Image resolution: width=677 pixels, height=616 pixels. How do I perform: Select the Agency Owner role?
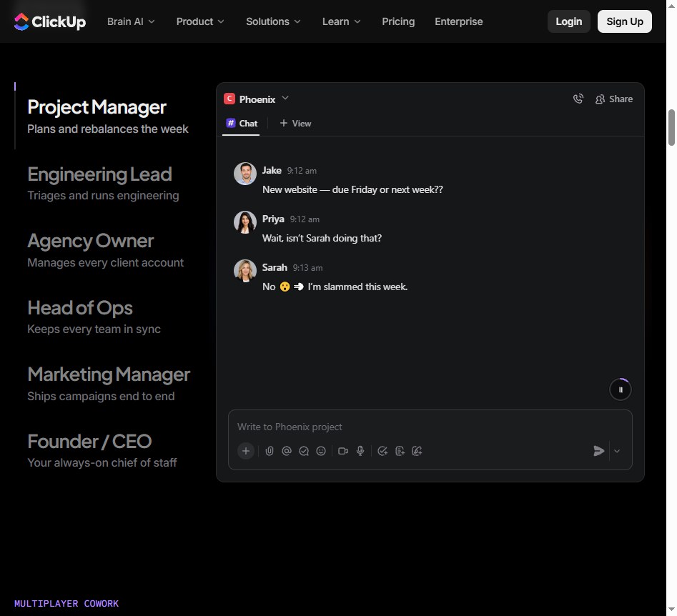105,250
